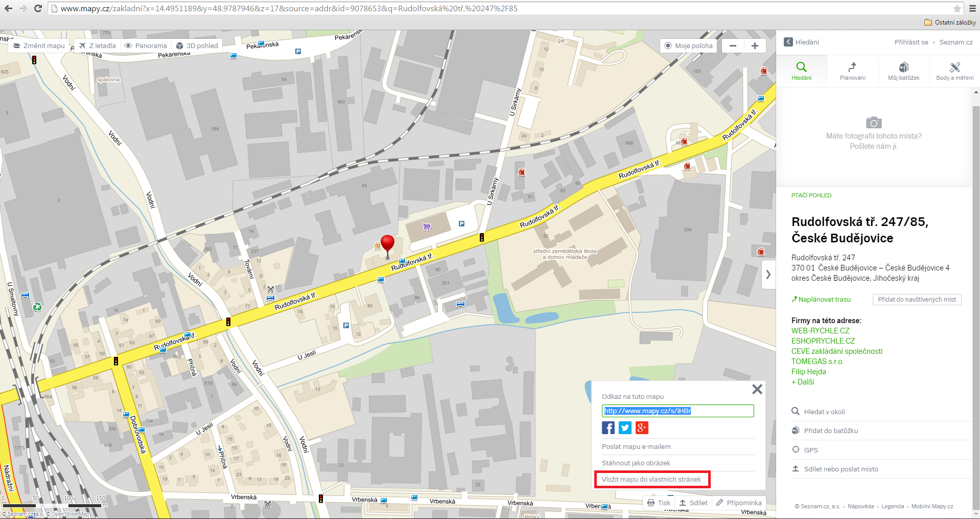Click parking icon near shopping cart
The height and width of the screenshot is (519, 980).
(461, 223)
